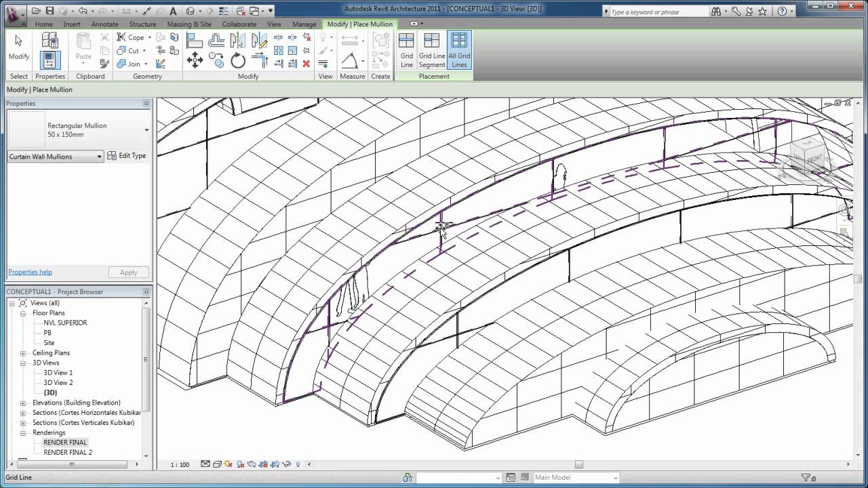Open the Properties help link
The image size is (868, 488).
coord(30,272)
